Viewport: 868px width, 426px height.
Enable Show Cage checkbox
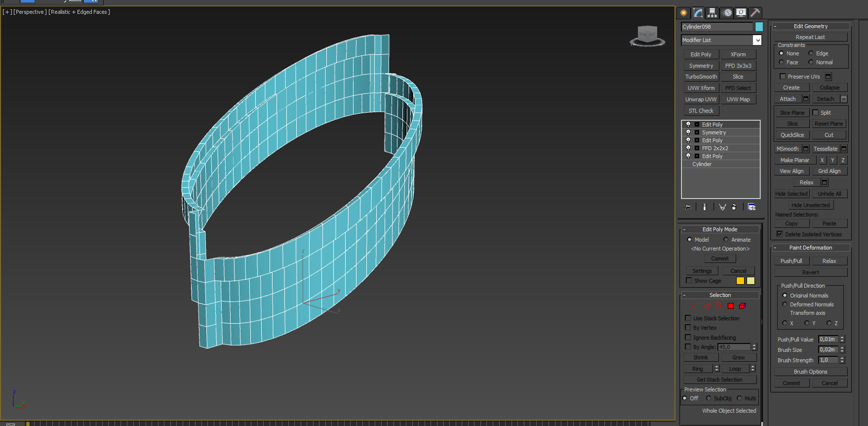tap(689, 281)
